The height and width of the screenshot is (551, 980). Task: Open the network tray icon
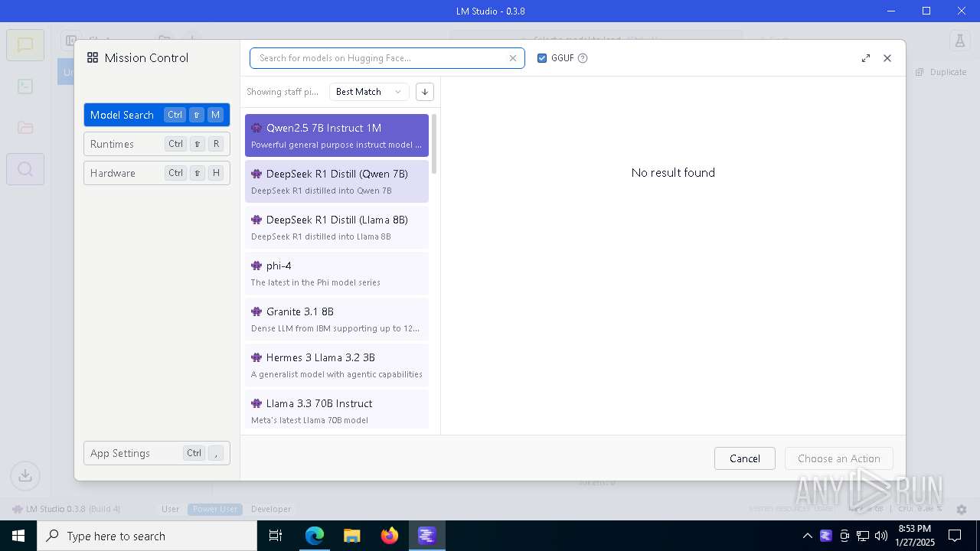click(x=863, y=536)
